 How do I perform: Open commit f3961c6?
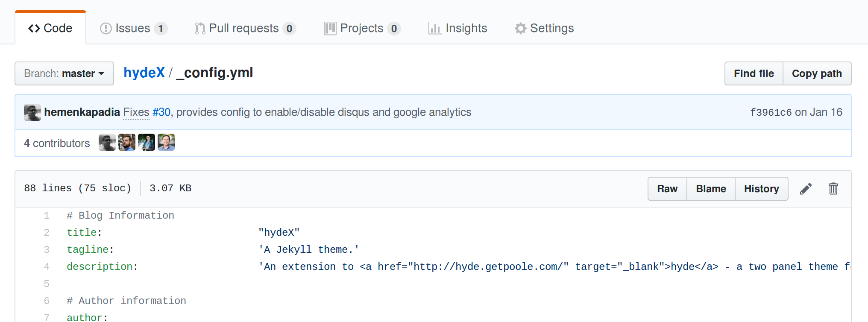click(x=771, y=112)
